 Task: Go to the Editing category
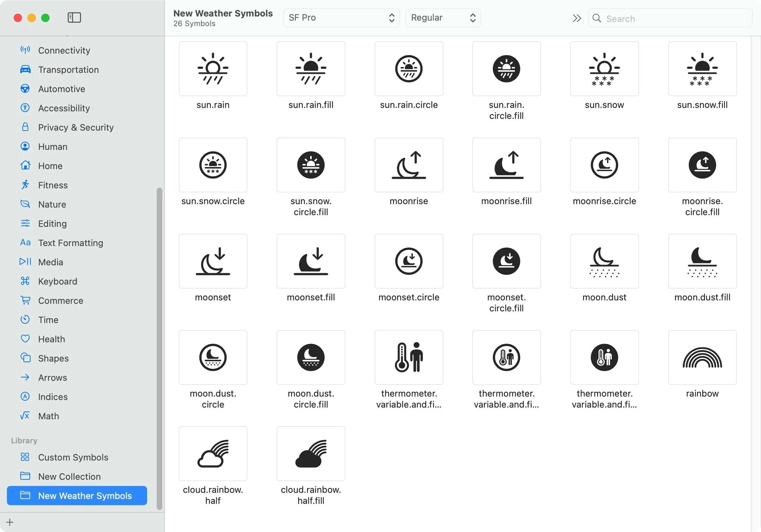tap(77, 223)
